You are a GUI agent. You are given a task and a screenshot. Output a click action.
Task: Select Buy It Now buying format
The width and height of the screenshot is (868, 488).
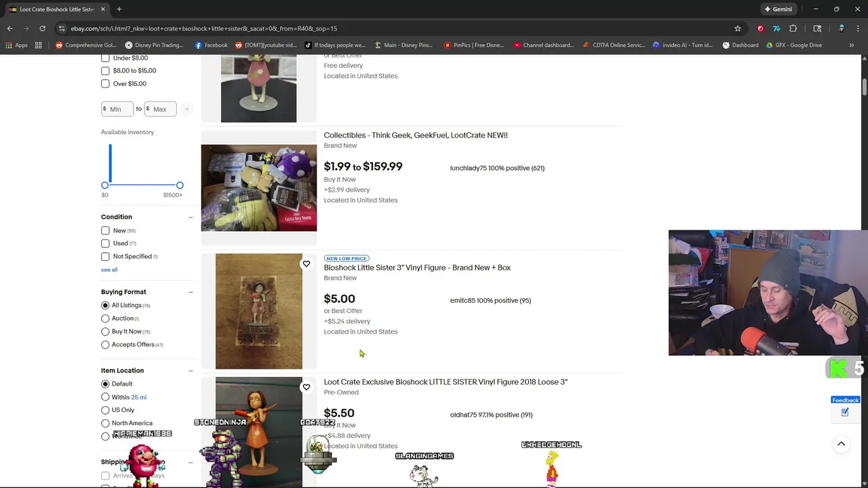[105, 331]
